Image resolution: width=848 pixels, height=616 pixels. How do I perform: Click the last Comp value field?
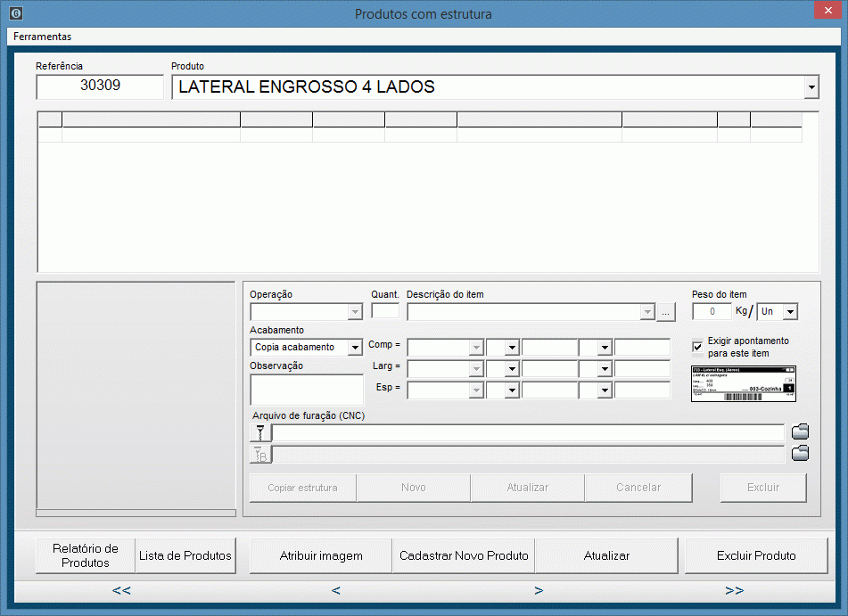coord(643,347)
